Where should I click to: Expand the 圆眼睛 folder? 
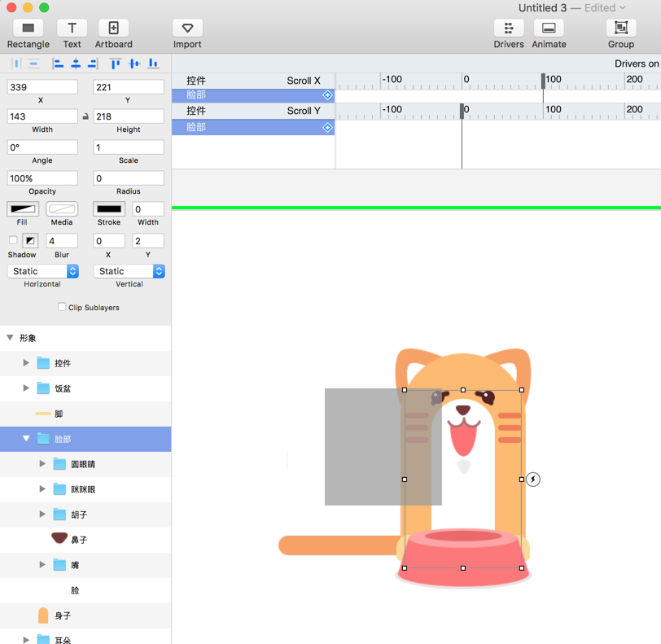[42, 464]
